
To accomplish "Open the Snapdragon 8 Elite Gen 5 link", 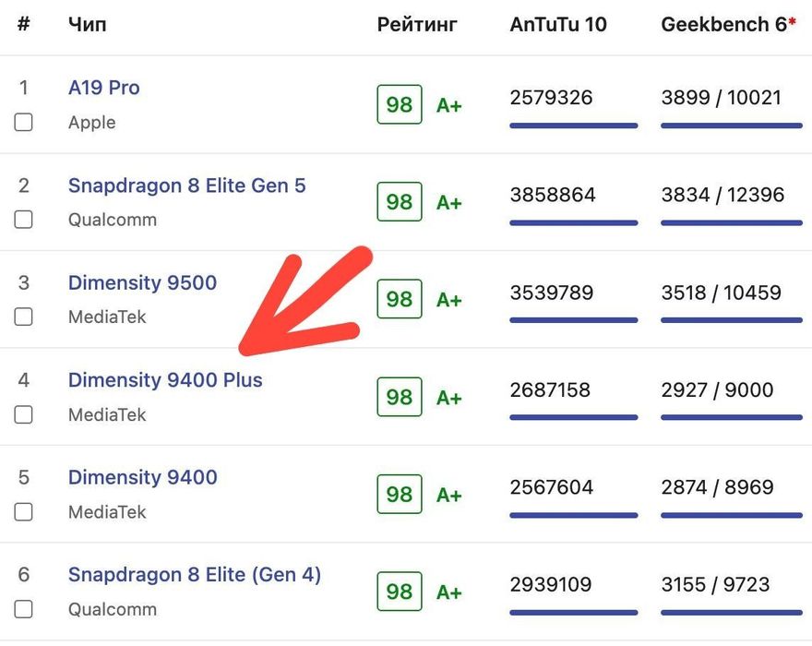I will [x=186, y=185].
